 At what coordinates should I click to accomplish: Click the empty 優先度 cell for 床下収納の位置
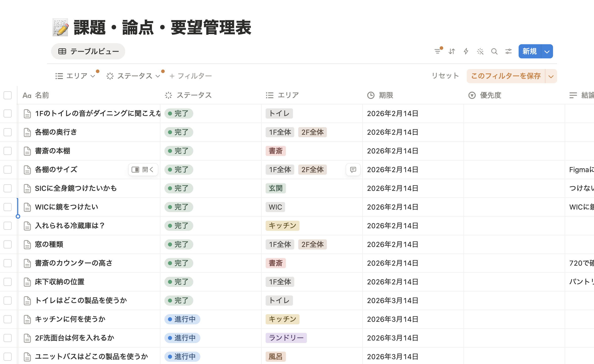pyautogui.click(x=514, y=282)
